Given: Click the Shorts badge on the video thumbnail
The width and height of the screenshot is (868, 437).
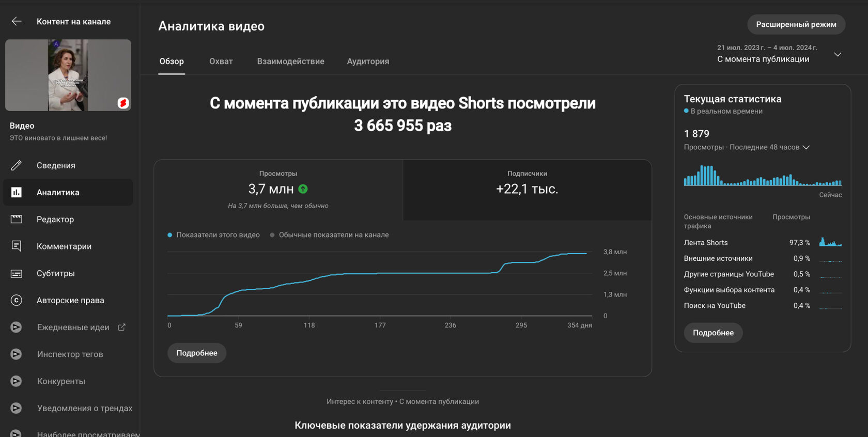Looking at the screenshot, I should point(123,103).
